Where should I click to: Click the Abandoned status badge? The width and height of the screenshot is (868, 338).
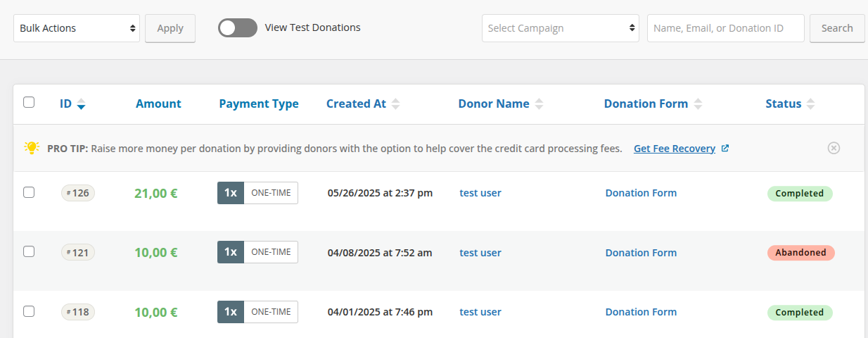pyautogui.click(x=800, y=253)
